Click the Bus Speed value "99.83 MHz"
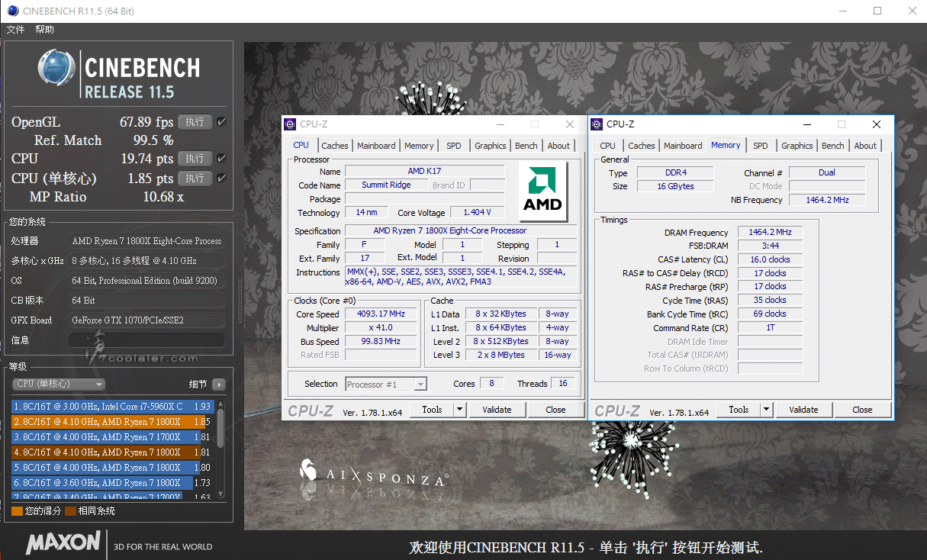 [381, 342]
